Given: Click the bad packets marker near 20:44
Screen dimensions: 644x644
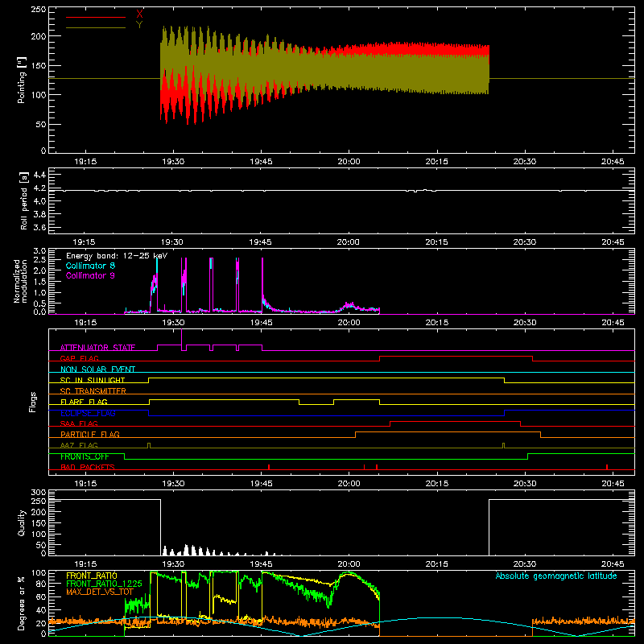Looking at the screenshot, I should pyautogui.click(x=607, y=467).
